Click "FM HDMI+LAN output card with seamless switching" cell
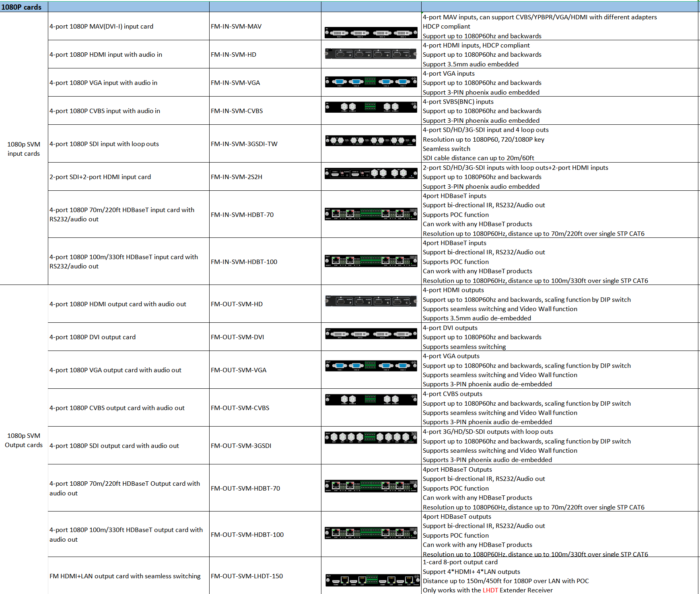700x594 pixels. tap(125, 576)
